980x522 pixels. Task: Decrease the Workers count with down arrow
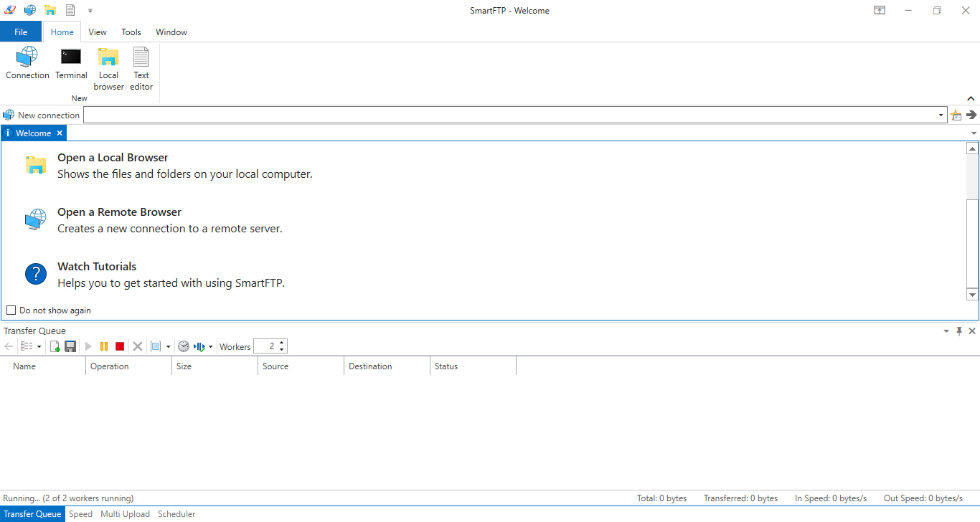point(281,350)
